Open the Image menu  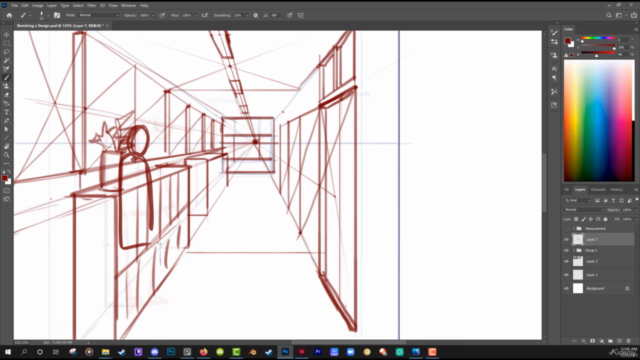[x=38, y=5]
